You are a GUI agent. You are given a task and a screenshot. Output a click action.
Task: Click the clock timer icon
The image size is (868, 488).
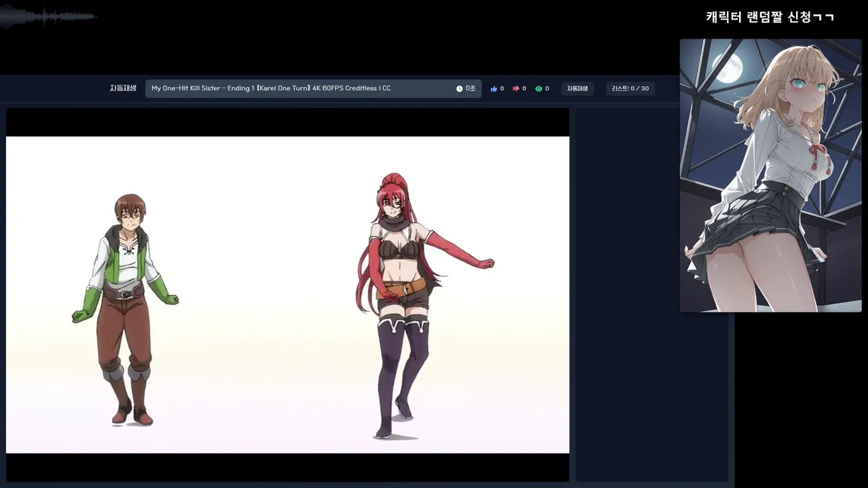pyautogui.click(x=459, y=89)
